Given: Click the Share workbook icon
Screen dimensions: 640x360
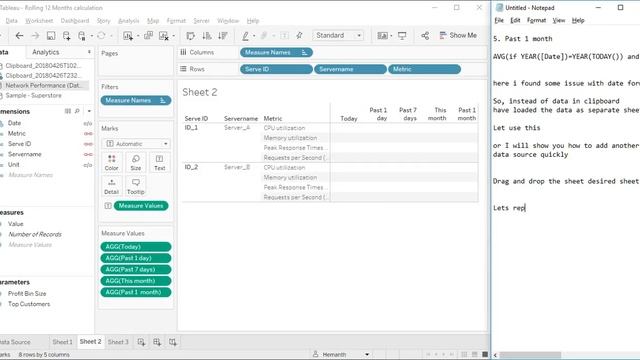Looking at the screenshot, I should click(425, 36).
